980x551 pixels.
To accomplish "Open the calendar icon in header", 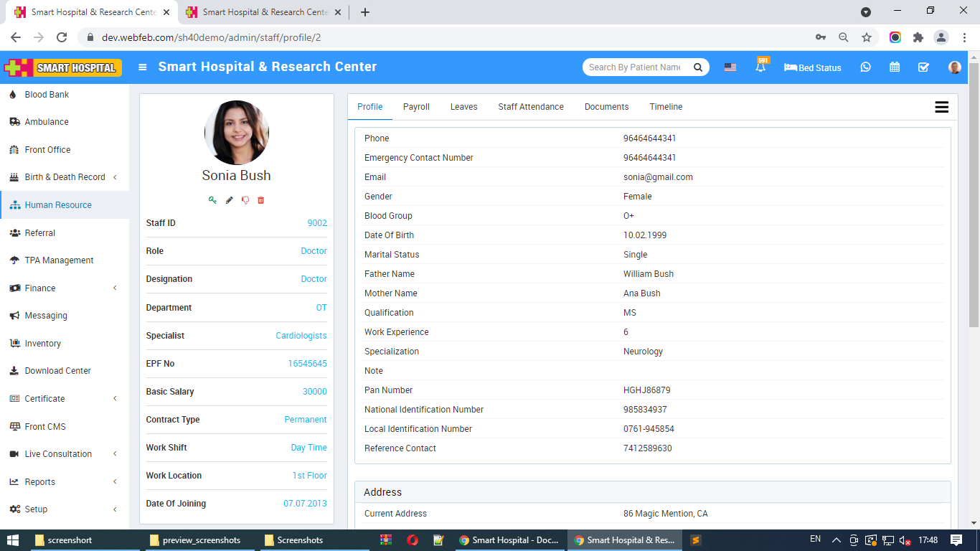I will pyautogui.click(x=895, y=67).
